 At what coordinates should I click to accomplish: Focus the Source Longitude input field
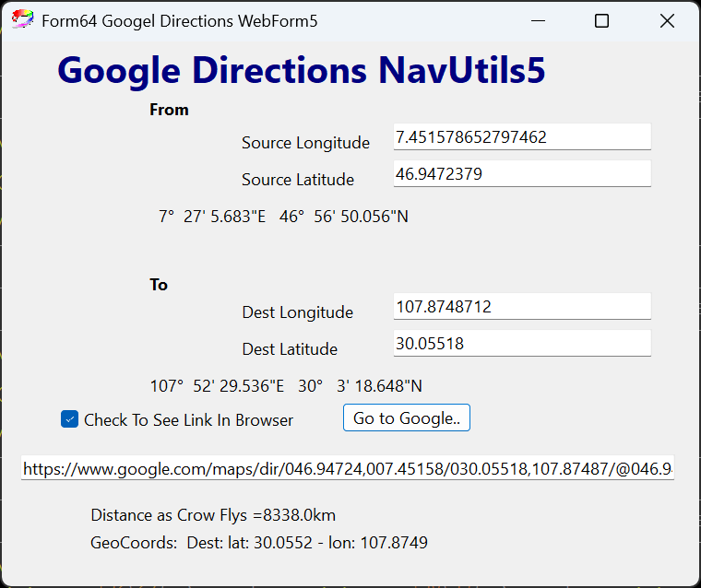click(521, 137)
